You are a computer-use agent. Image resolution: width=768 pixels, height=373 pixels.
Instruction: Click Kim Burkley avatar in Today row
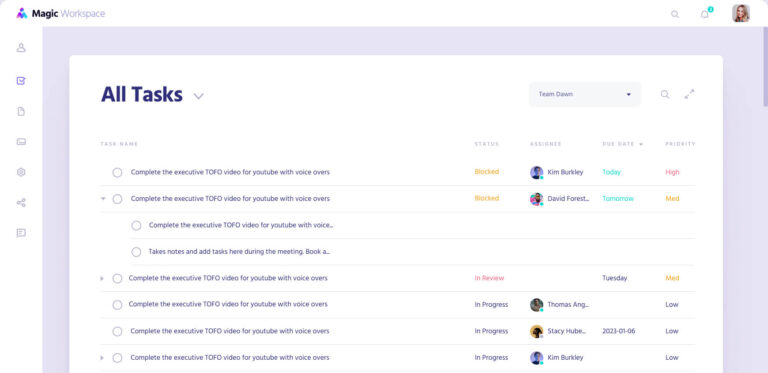click(x=536, y=172)
